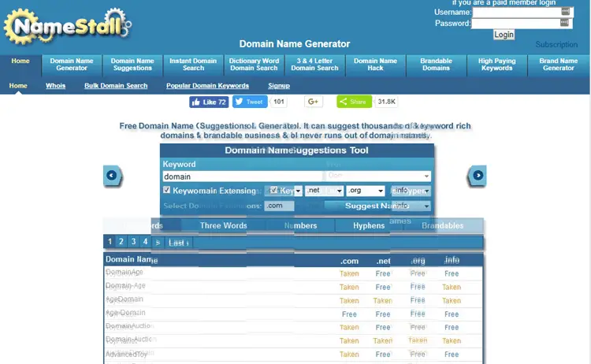
Task: Click the Username input field
Action: tap(522, 12)
